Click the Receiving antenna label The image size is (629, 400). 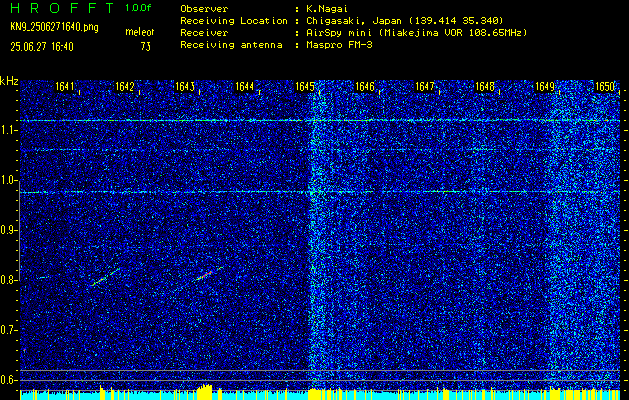(231, 45)
